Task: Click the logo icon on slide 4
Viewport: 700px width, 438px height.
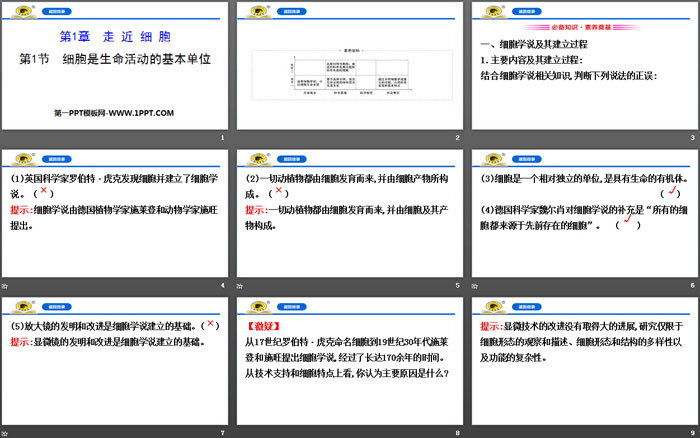Action: [x=24, y=159]
